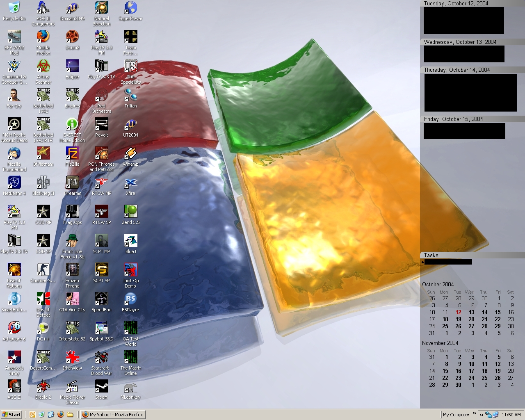Viewport: 525px width, 420px height.
Task: Open FileZilla shortcut on desktop
Action: click(72, 157)
